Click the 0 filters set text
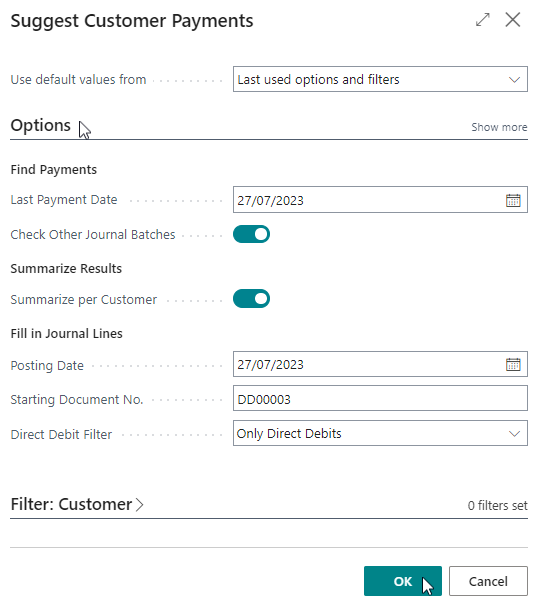540x605 pixels. click(497, 505)
